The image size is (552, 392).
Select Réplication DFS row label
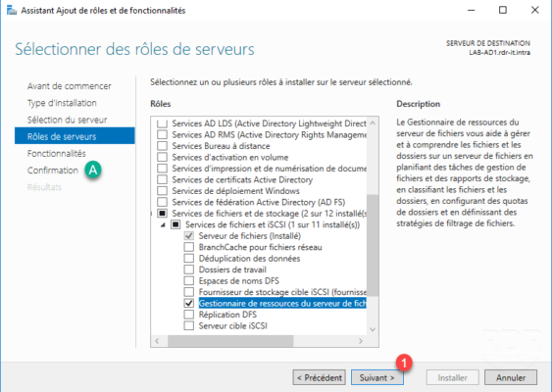pos(227,315)
